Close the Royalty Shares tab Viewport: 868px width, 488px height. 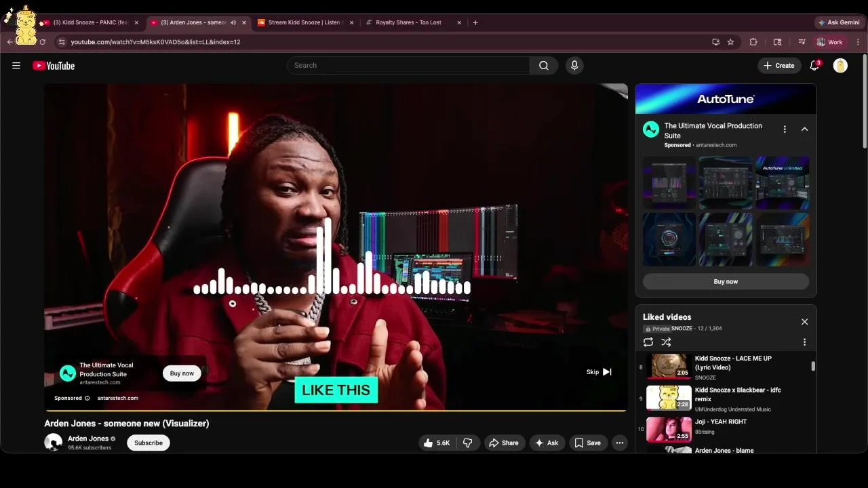click(459, 22)
